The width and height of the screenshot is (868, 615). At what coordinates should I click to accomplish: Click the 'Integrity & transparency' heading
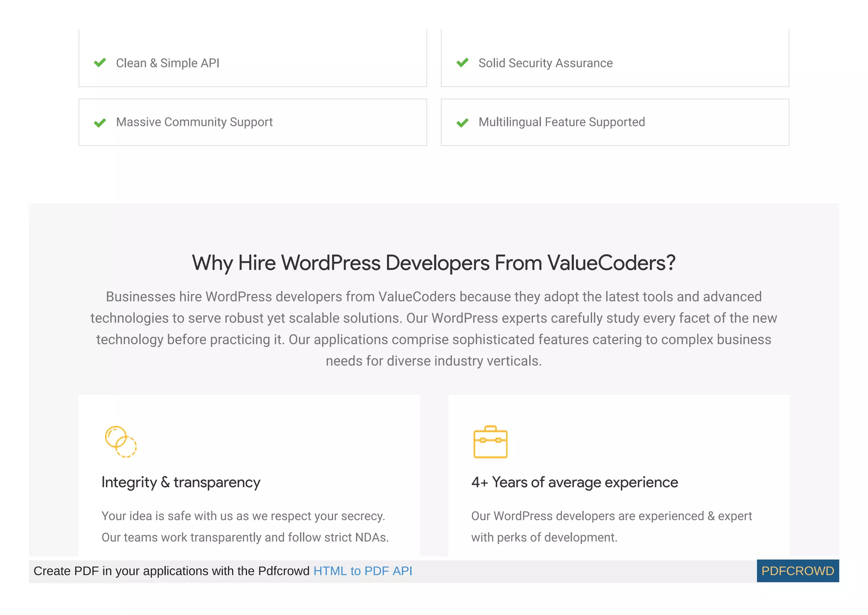click(x=181, y=482)
